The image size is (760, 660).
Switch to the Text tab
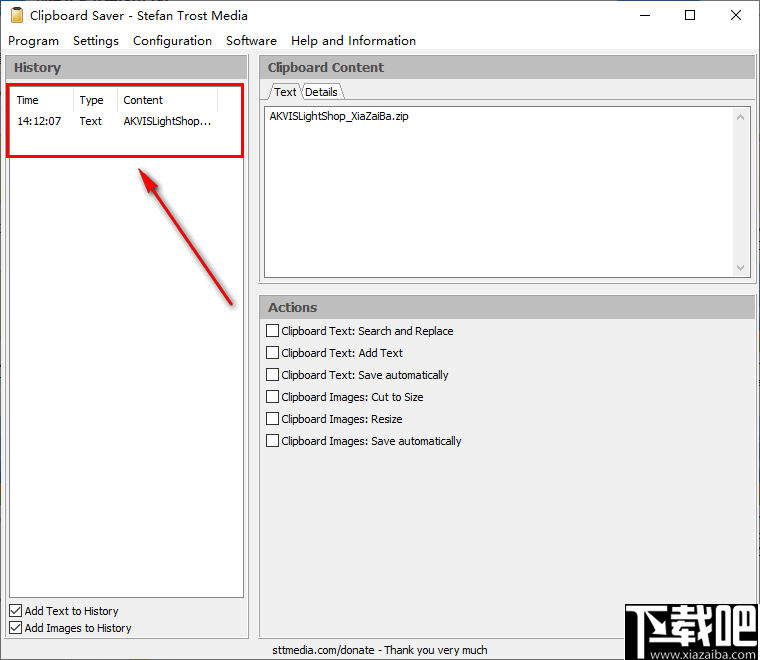tap(285, 92)
